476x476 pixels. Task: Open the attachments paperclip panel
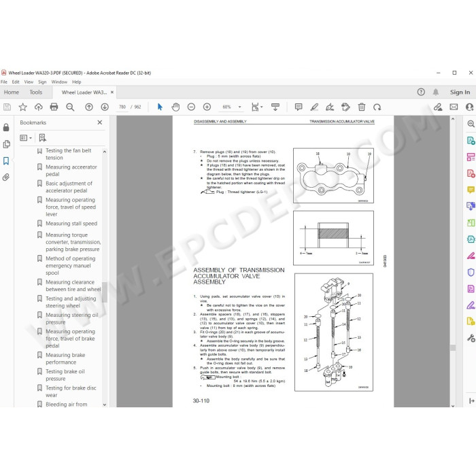[x=6, y=177]
